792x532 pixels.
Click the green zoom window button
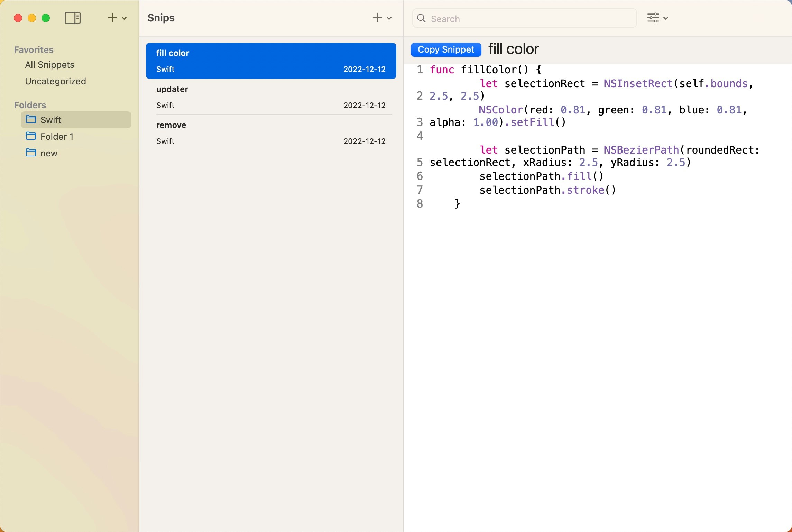[x=46, y=18]
